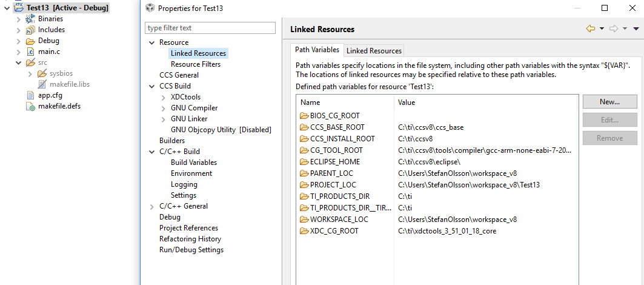Click the PARENT_LOC folder icon
Screen dimensions: 644x285
(304, 173)
